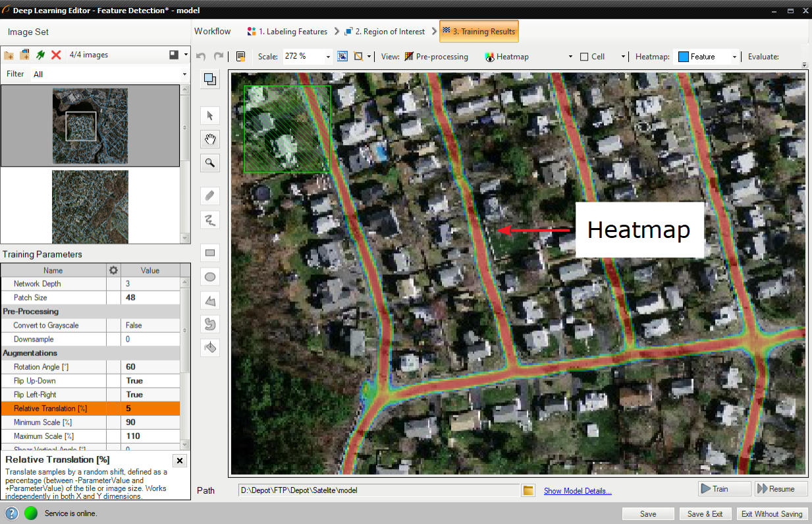
Task: Select the Pan hand tool
Action: [x=210, y=139]
